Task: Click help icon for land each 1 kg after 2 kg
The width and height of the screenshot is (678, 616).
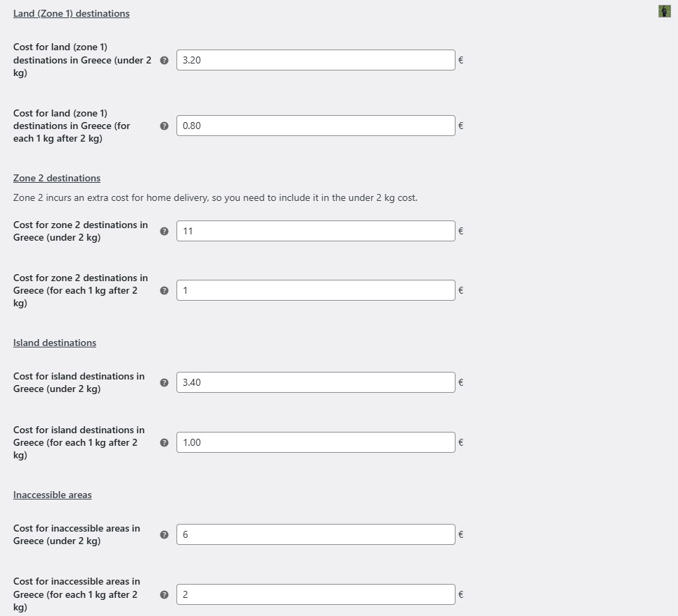Action: click(165, 126)
